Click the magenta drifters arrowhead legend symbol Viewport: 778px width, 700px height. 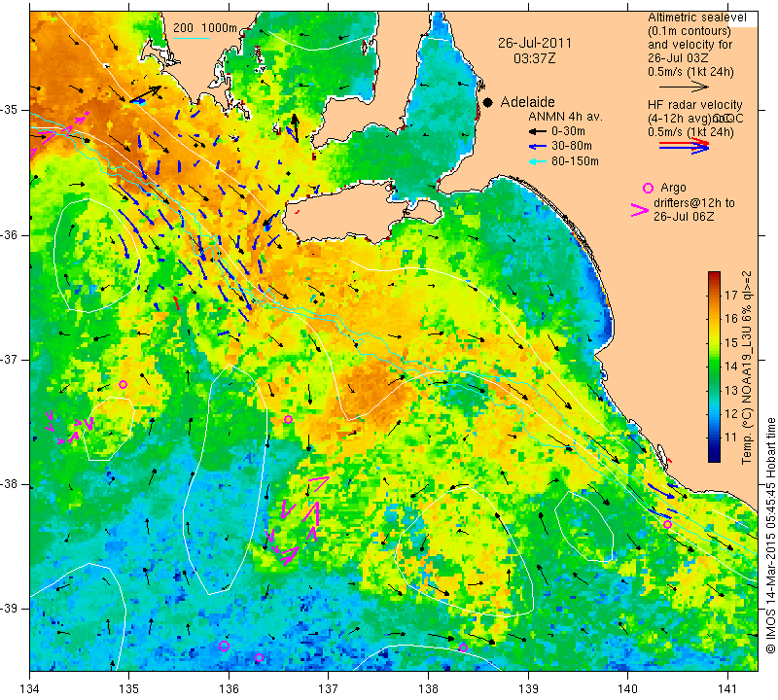[x=640, y=210]
